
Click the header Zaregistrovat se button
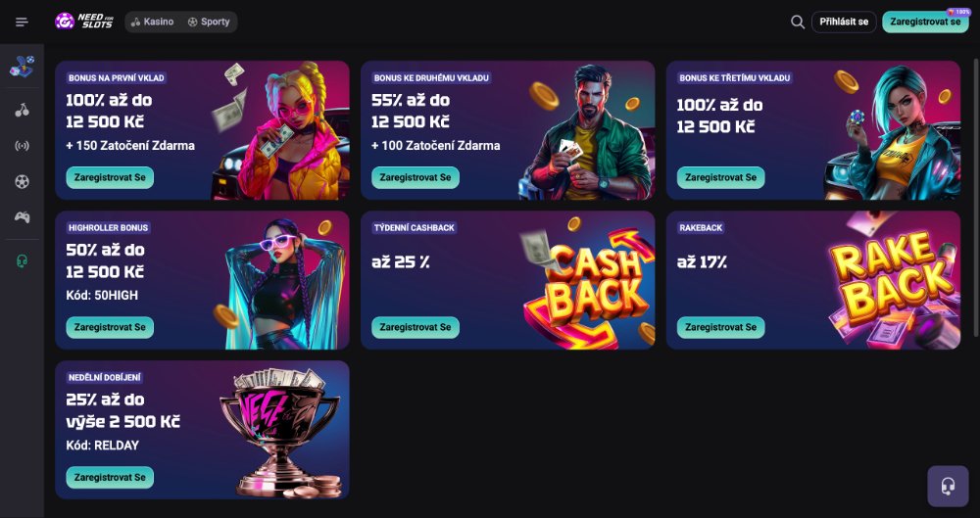pos(925,22)
